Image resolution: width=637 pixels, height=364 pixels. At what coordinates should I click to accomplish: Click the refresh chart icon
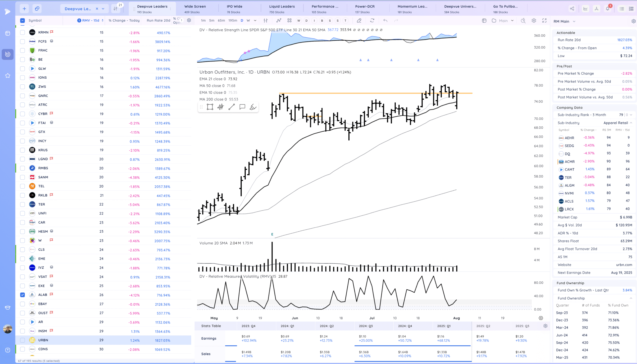tap(372, 20)
